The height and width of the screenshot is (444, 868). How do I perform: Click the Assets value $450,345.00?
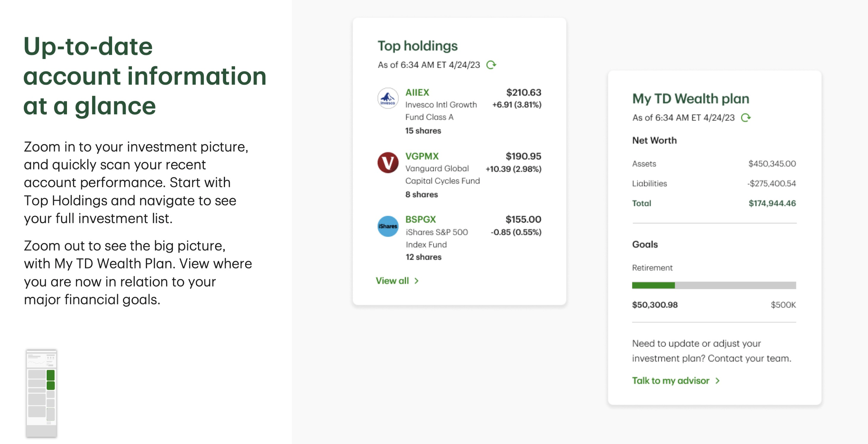coord(772,164)
